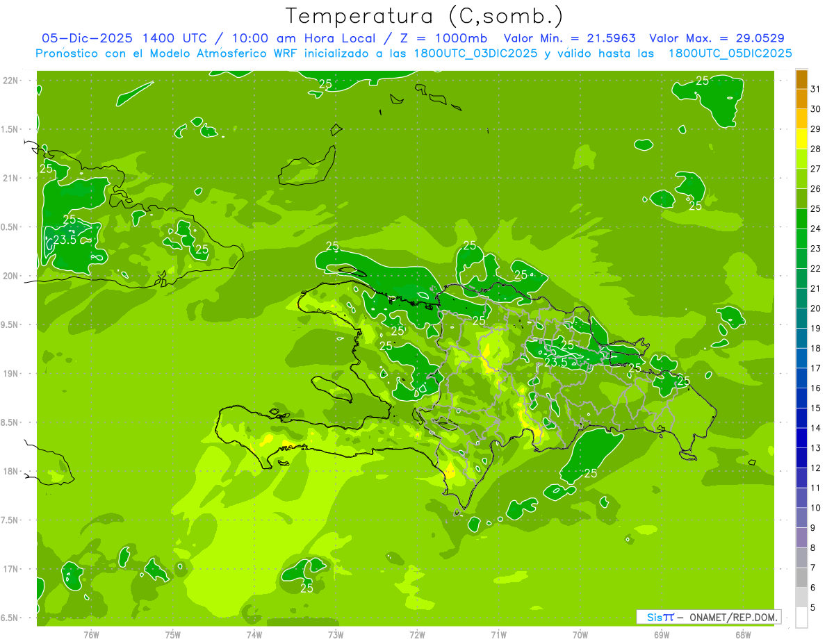The image size is (834, 644).
Task: Click the '75W' longitude axis label
Action: tap(172, 634)
